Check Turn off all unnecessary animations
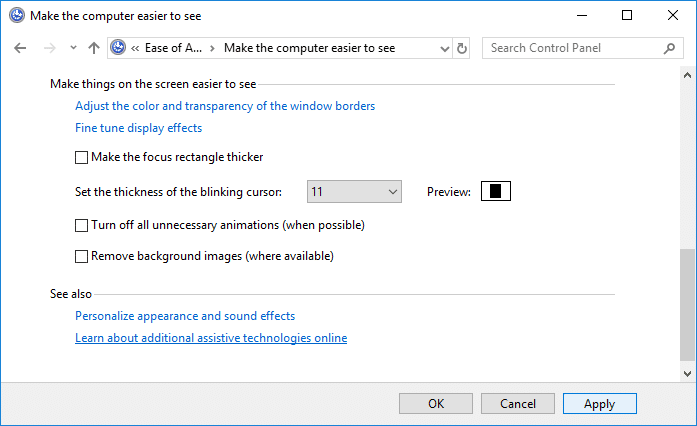The height and width of the screenshot is (426, 697). click(82, 225)
